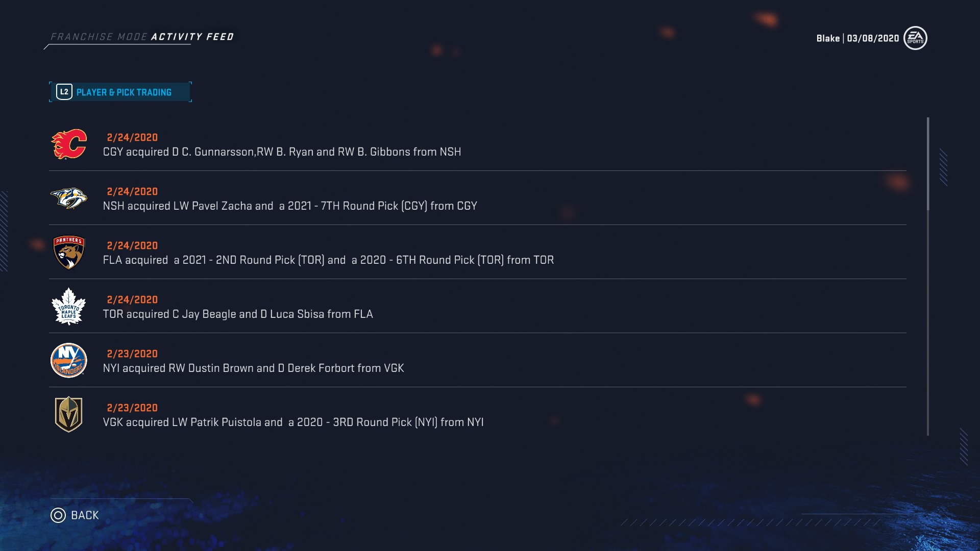Click the Franchise Mode Activity Feed title
Viewport: 980px width, 551px height.
coord(142,37)
